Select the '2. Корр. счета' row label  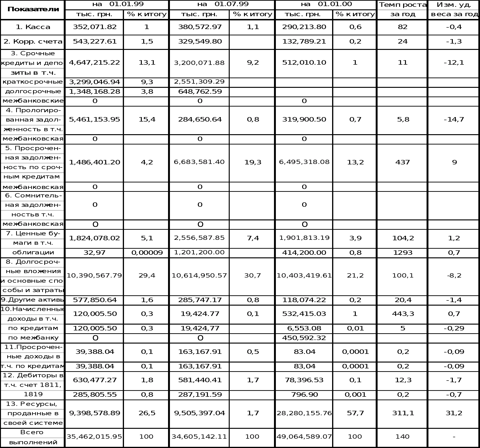[33, 41]
